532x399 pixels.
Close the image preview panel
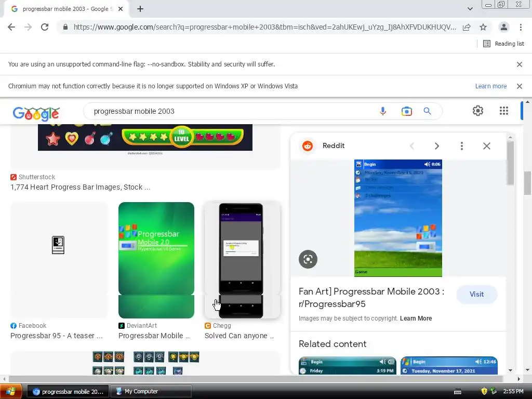pyautogui.click(x=486, y=146)
